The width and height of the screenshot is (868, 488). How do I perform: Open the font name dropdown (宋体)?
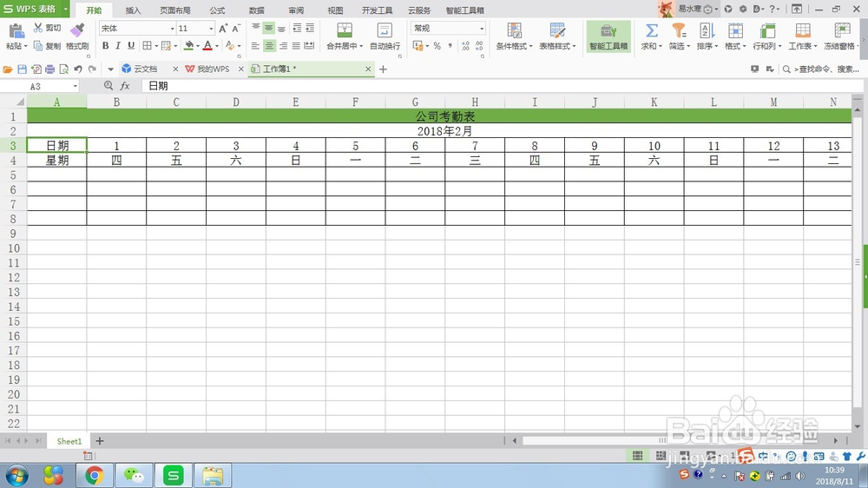172,29
